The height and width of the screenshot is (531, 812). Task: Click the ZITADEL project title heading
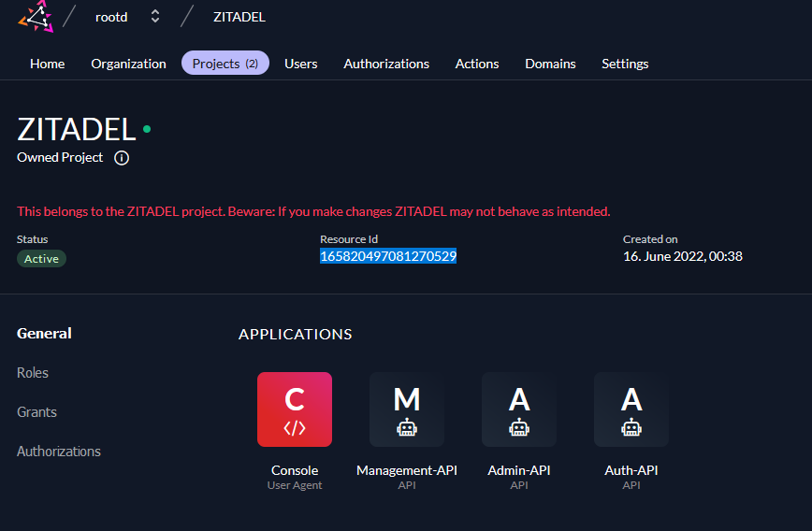76,129
